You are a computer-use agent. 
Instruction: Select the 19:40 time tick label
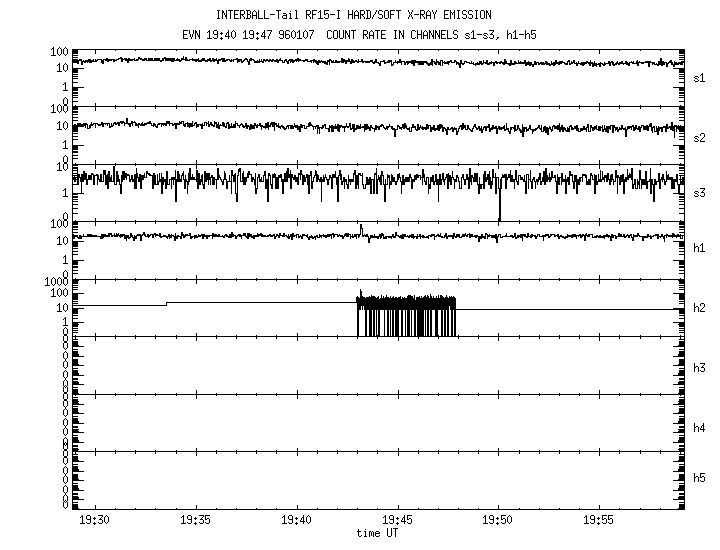point(296,522)
